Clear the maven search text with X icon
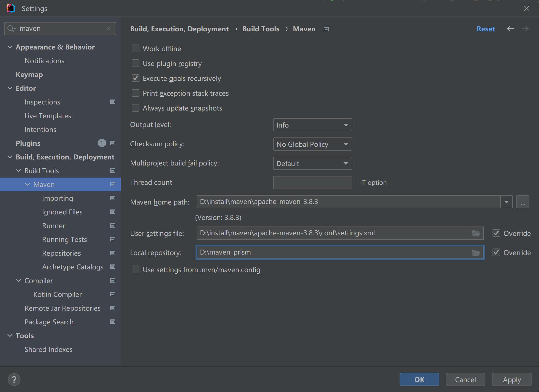Viewport: 539px width, 392px height. (109, 29)
